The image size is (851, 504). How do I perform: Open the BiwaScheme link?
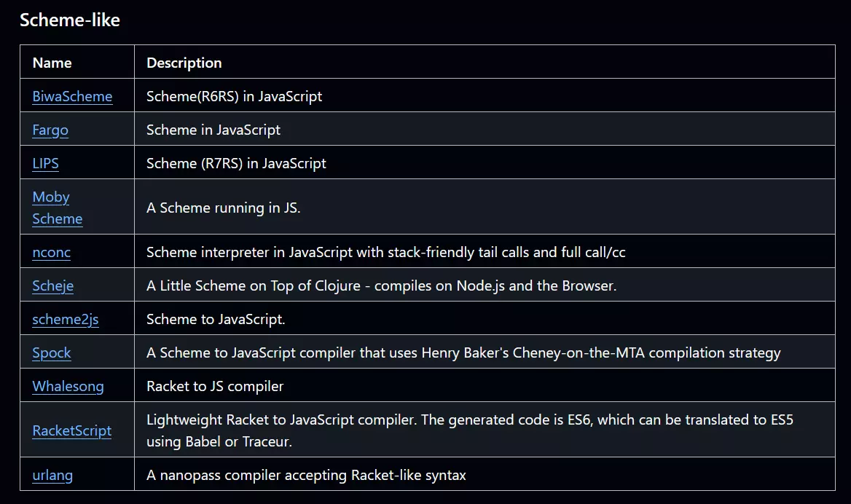pos(72,96)
